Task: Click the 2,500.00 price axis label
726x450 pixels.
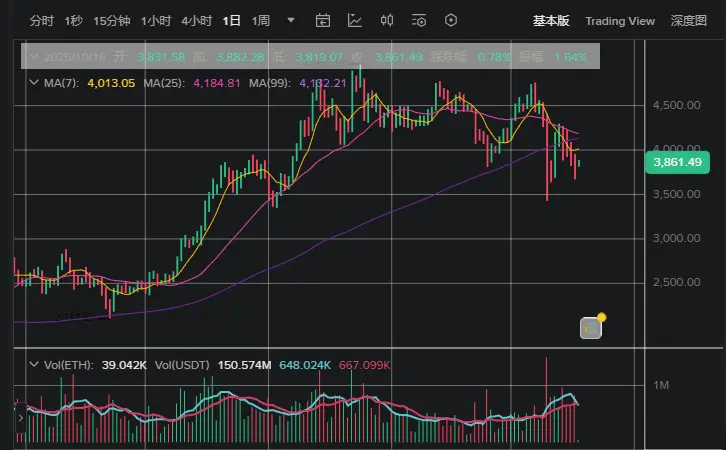Action: click(x=676, y=282)
